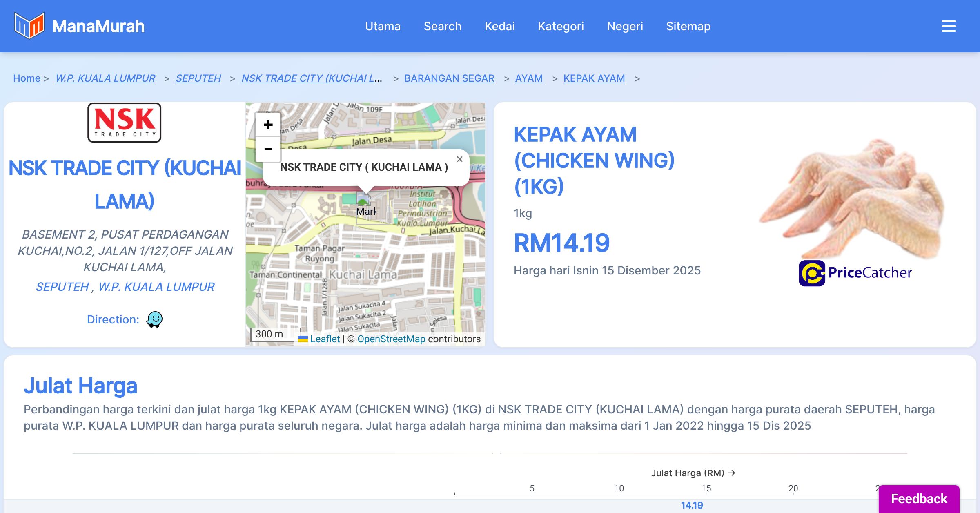Open Waze direction icon

tap(154, 319)
